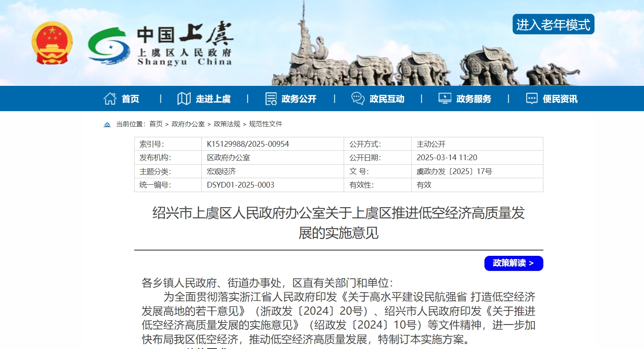This screenshot has width=644, height=349.
Task: Click the 首页 breadcrumb link
Action: coord(156,124)
